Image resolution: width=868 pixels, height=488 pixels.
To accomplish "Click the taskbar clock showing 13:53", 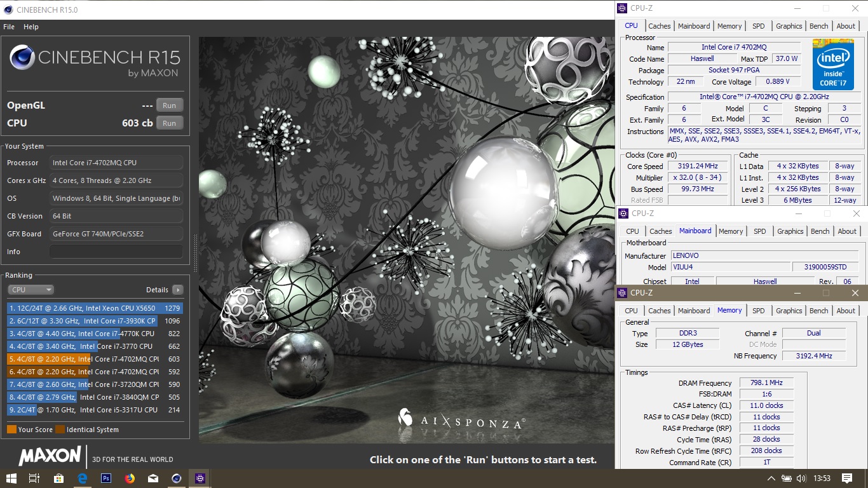I will (x=822, y=478).
